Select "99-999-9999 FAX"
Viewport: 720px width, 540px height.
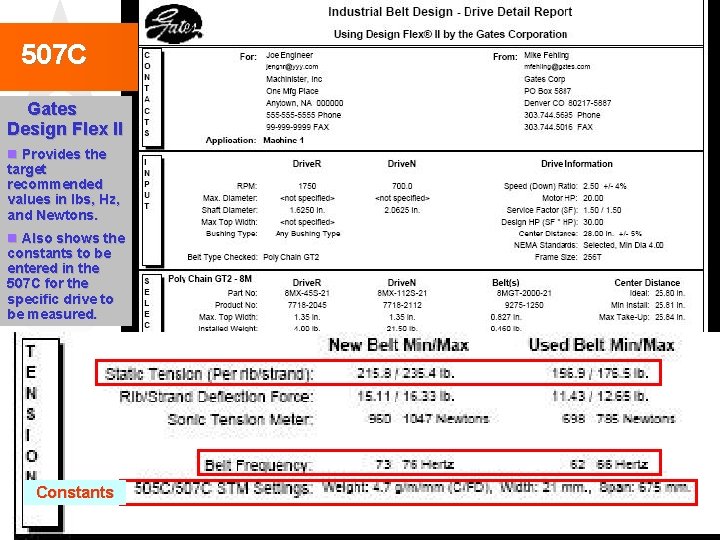(x=298, y=127)
